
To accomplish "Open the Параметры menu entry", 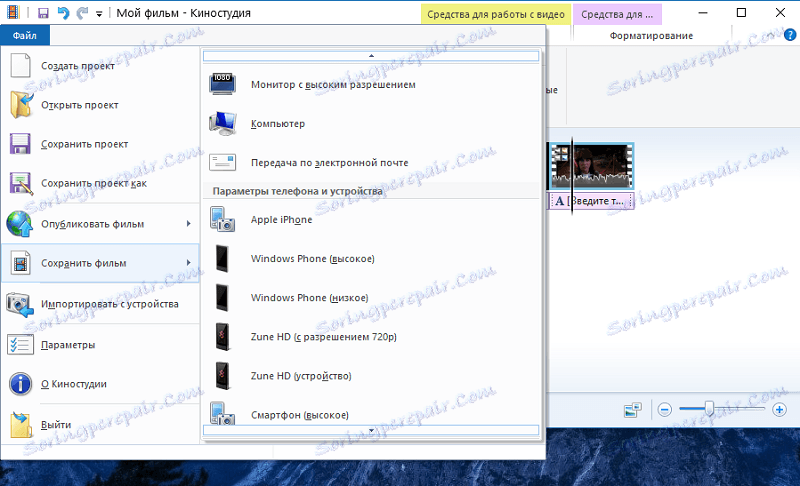I will (100, 345).
